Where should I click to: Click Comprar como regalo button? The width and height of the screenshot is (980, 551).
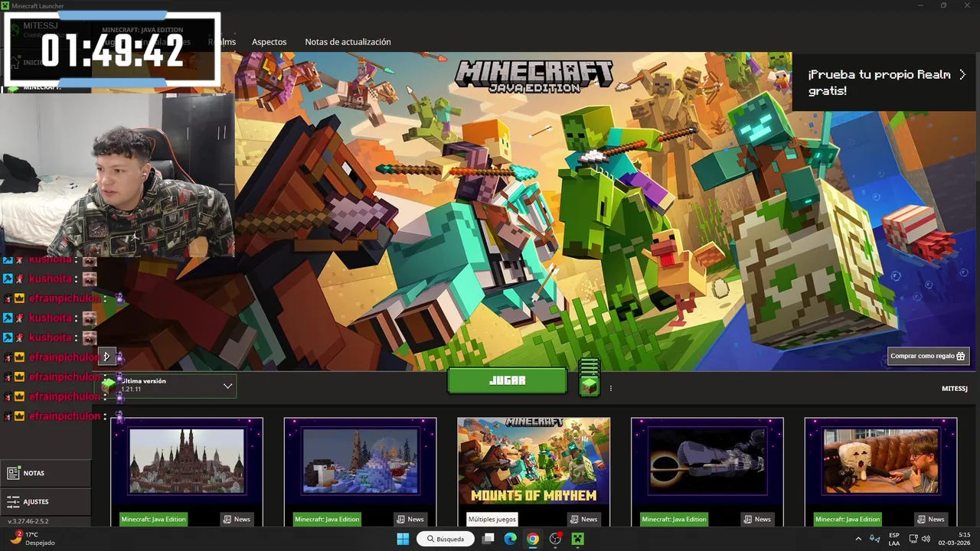(929, 356)
